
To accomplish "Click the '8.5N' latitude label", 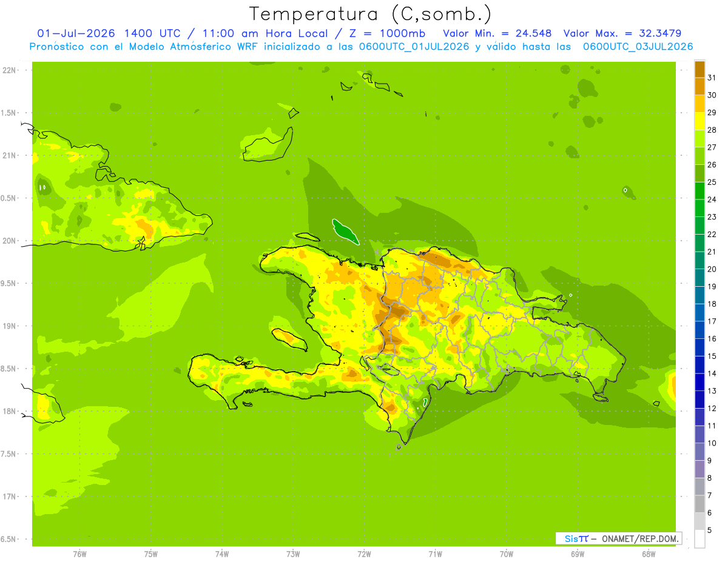I will point(9,369).
